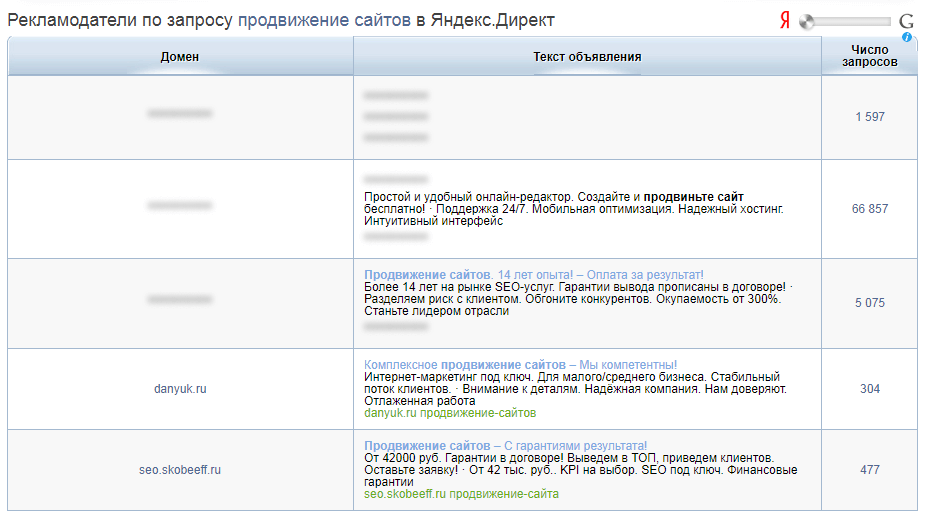The height and width of the screenshot is (511, 925).
Task: Open ad 'Комплексное продвижение сайтов – Мы компетентны!'
Action: click(x=521, y=365)
